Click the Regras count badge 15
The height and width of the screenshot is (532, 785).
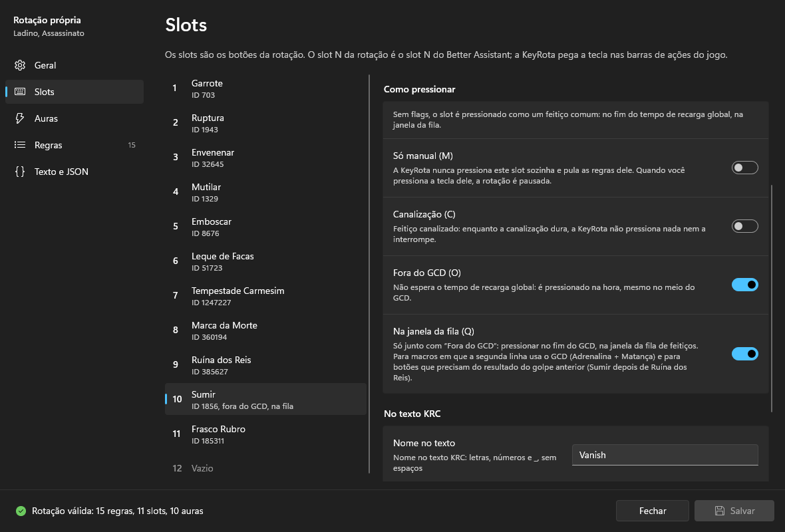(x=132, y=145)
